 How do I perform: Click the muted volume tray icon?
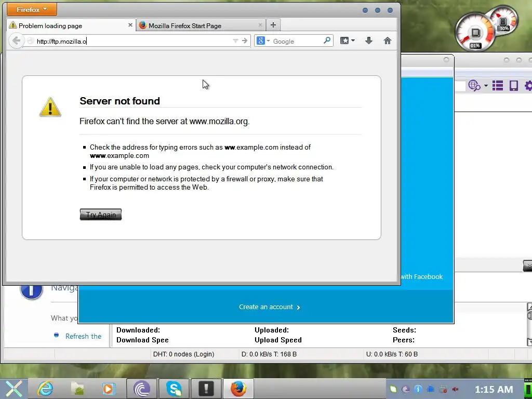click(455, 389)
